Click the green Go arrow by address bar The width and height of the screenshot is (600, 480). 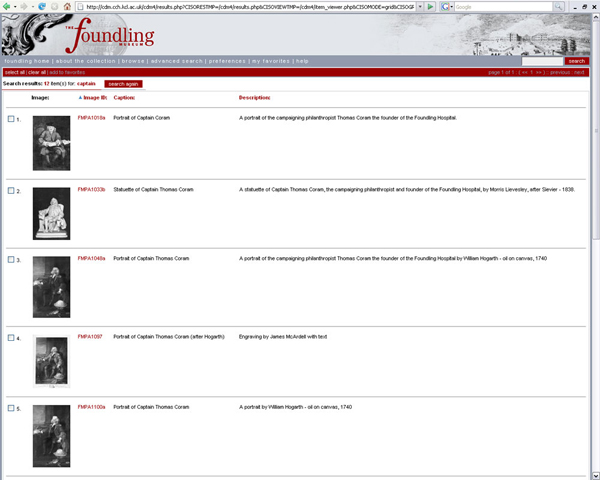(x=430, y=6)
